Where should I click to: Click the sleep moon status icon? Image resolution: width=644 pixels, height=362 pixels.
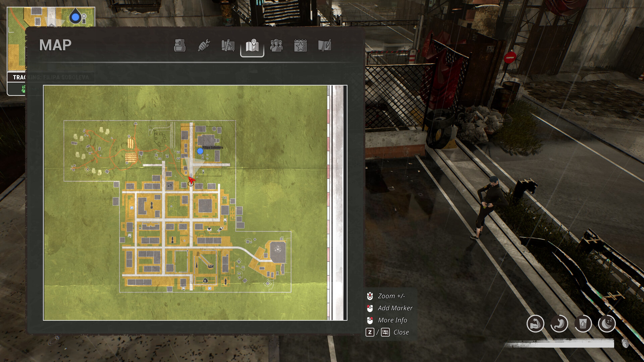607,324
